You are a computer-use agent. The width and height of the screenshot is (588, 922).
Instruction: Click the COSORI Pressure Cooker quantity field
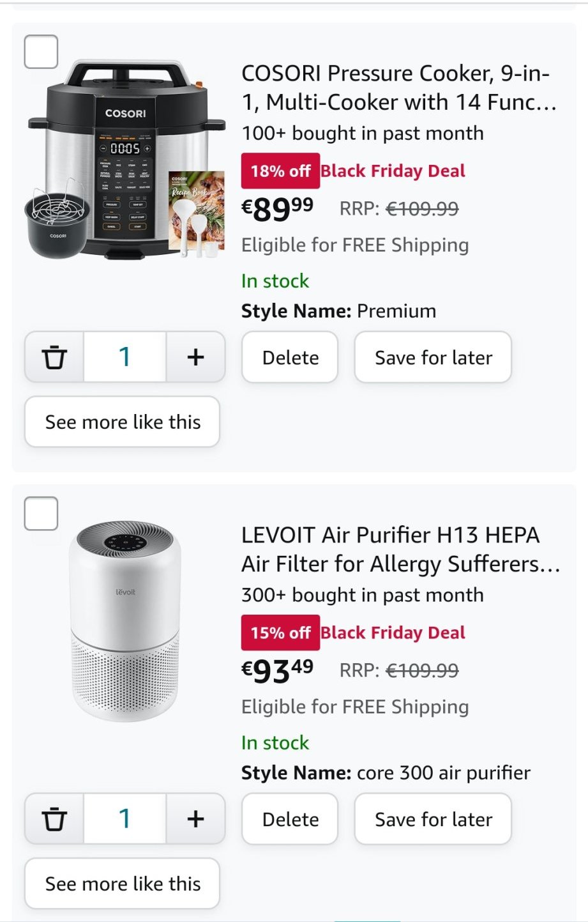tap(125, 357)
